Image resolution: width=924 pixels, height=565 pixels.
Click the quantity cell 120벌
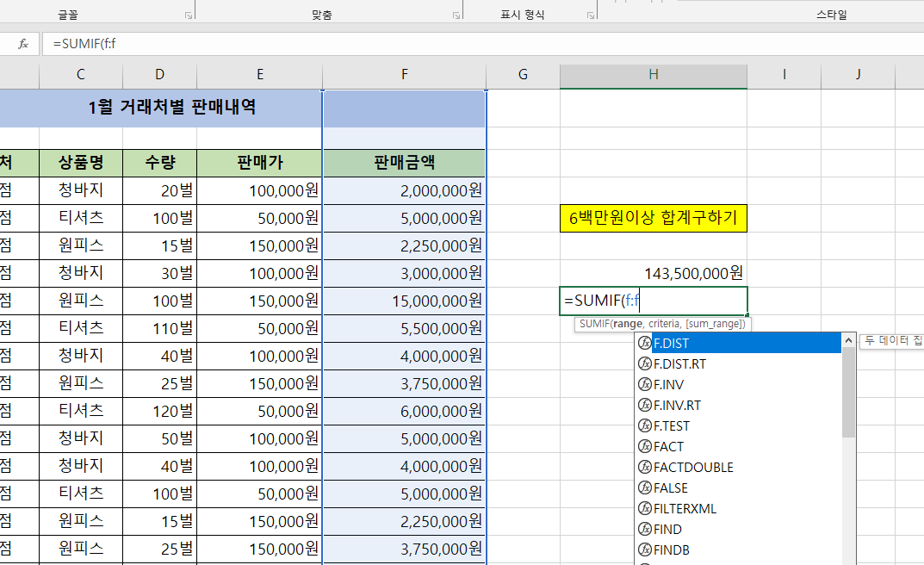[x=159, y=411]
